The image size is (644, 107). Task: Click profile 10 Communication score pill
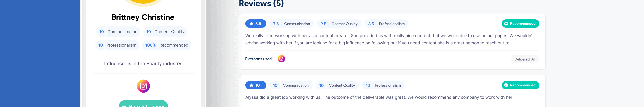point(118,32)
